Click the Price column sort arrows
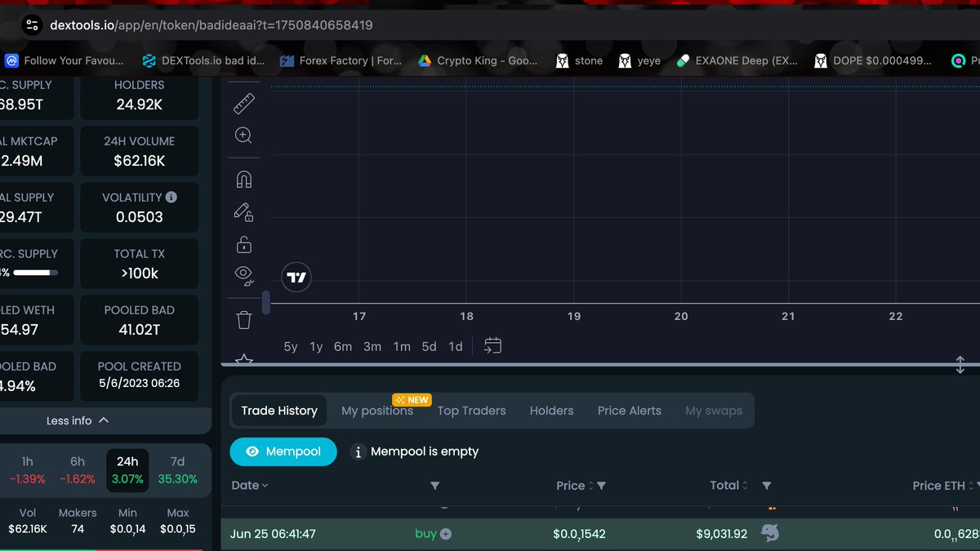 (x=590, y=486)
